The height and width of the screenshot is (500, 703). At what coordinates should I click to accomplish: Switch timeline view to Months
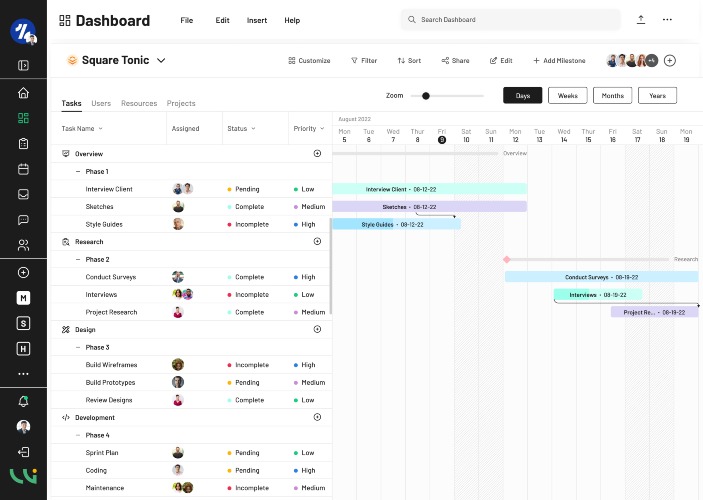(612, 96)
